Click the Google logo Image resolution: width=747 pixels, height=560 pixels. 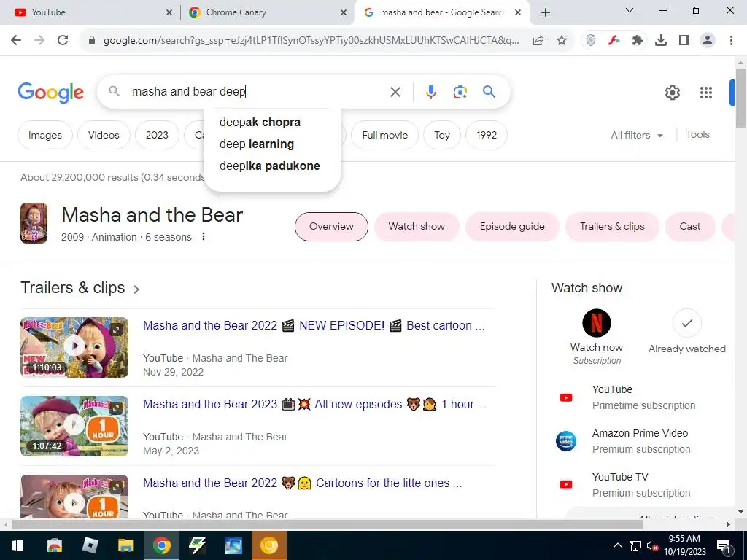coord(50,93)
